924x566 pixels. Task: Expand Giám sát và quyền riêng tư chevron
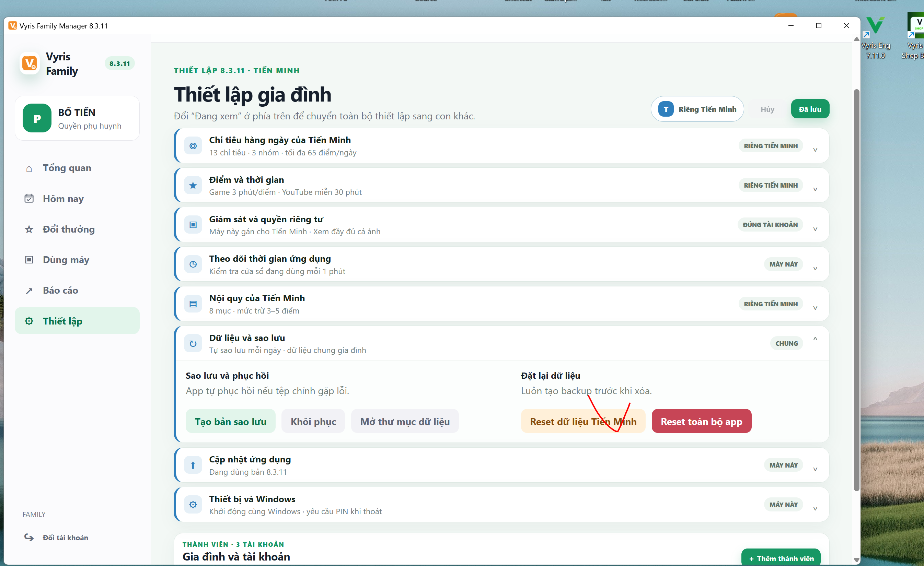coord(815,229)
